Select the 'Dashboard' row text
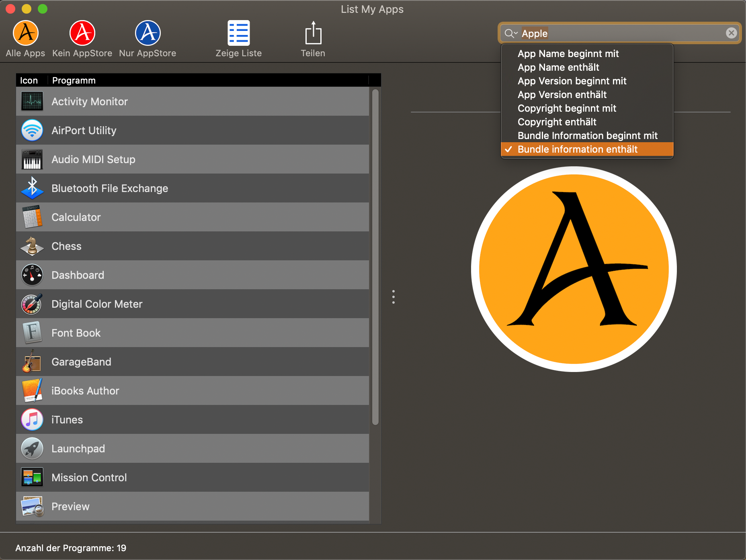Image resolution: width=746 pixels, height=560 pixels. [x=78, y=275]
